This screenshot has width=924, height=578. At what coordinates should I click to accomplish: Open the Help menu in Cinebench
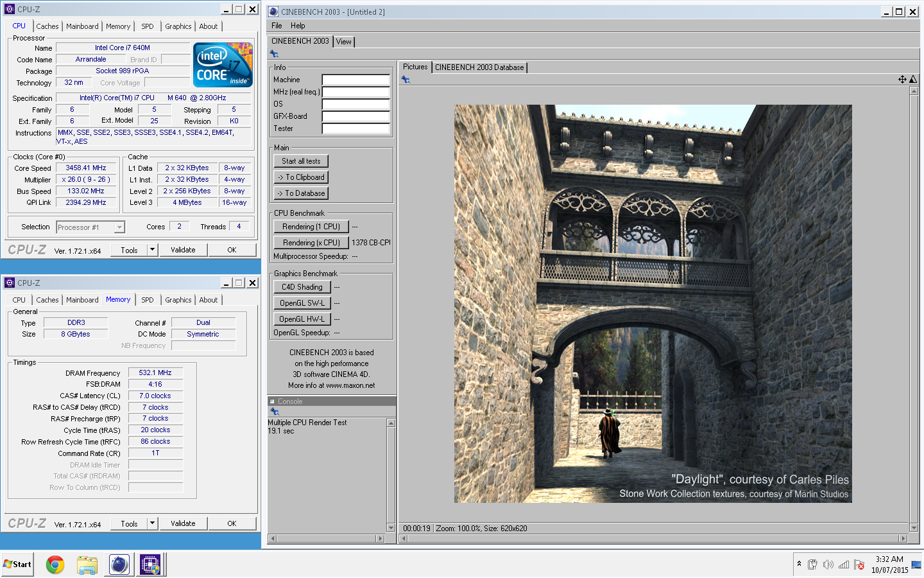pyautogui.click(x=298, y=26)
